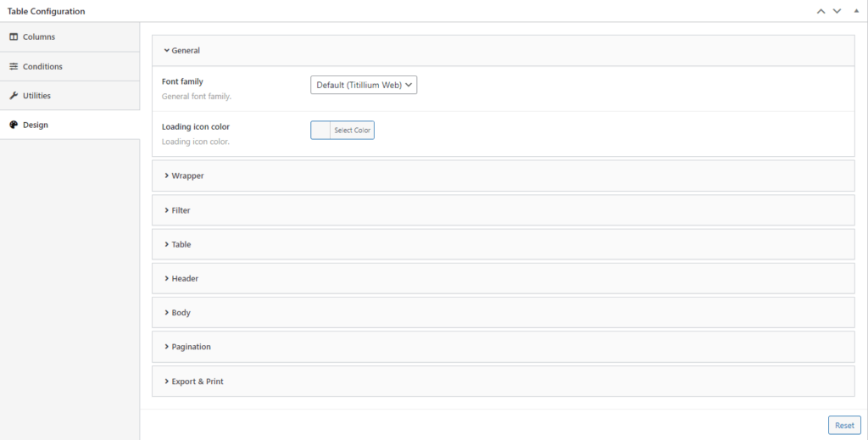Click the move-up arrow in panel header
Image resolution: width=868 pixels, height=440 pixels.
(x=821, y=11)
